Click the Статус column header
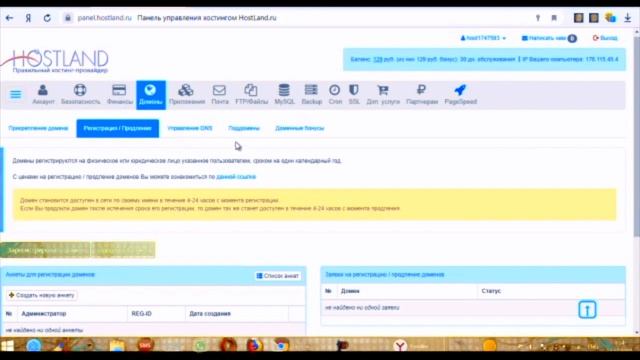The image size is (640, 360). 491,291
